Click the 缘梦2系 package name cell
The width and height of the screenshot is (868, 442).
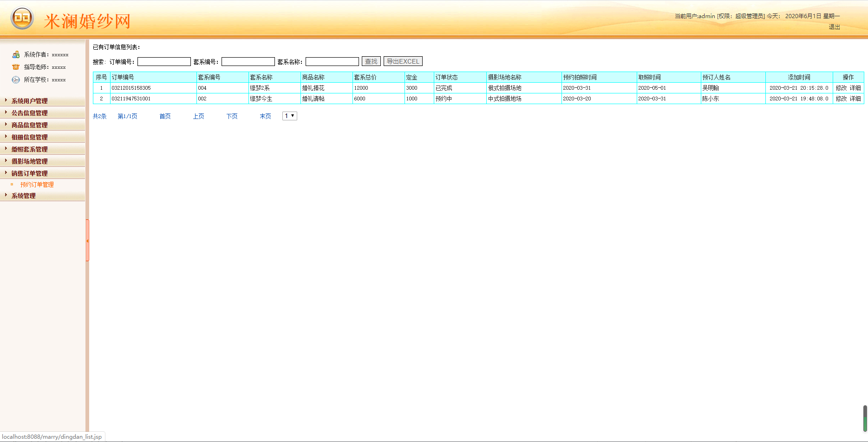[274, 88]
